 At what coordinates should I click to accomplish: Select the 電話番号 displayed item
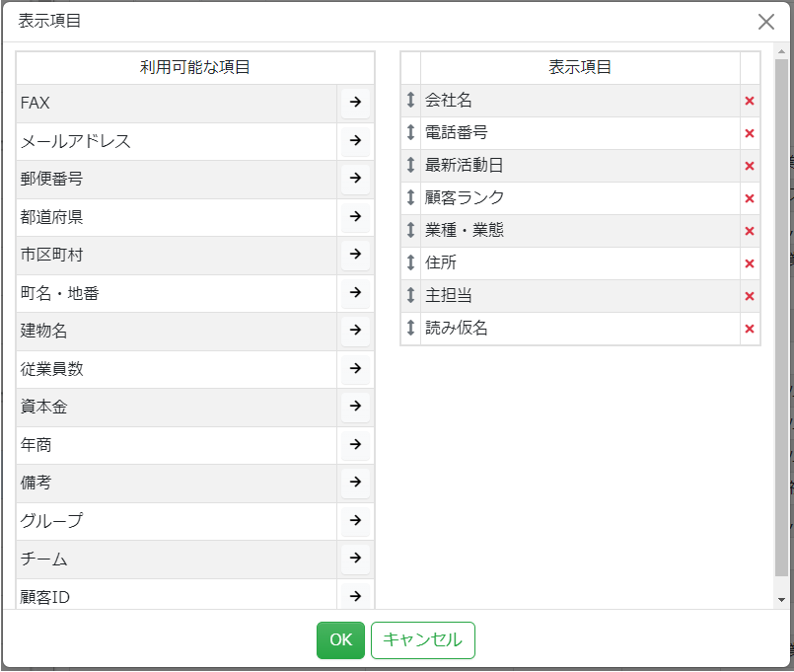tap(457, 133)
